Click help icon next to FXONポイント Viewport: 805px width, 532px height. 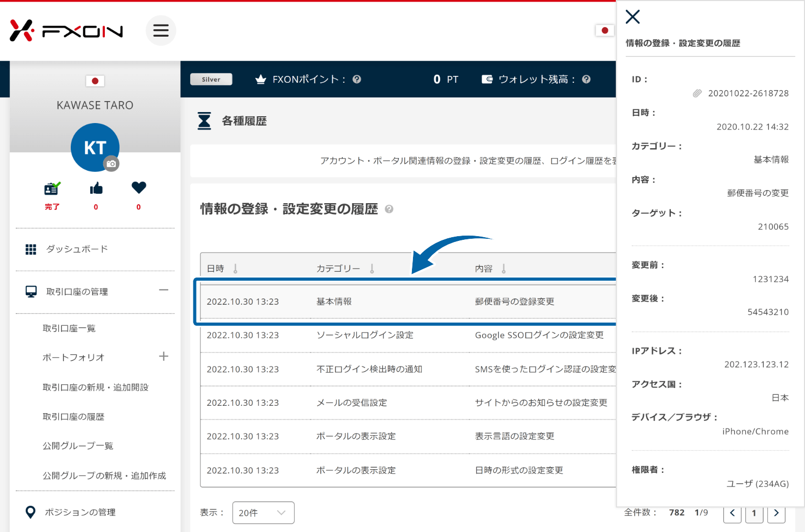(357, 79)
